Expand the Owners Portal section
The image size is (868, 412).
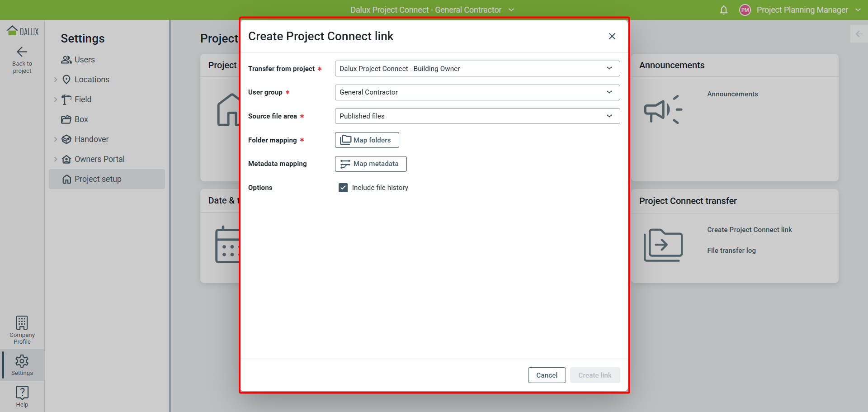tap(56, 159)
